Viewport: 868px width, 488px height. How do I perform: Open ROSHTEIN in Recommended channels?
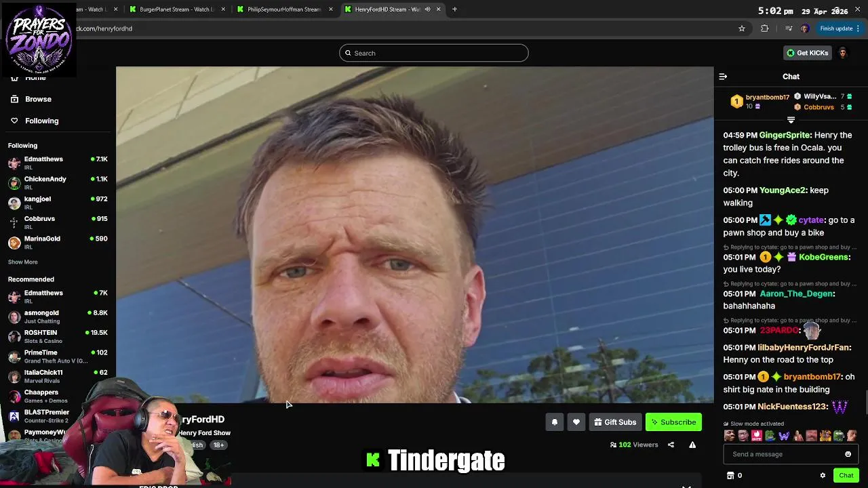pyautogui.click(x=58, y=336)
